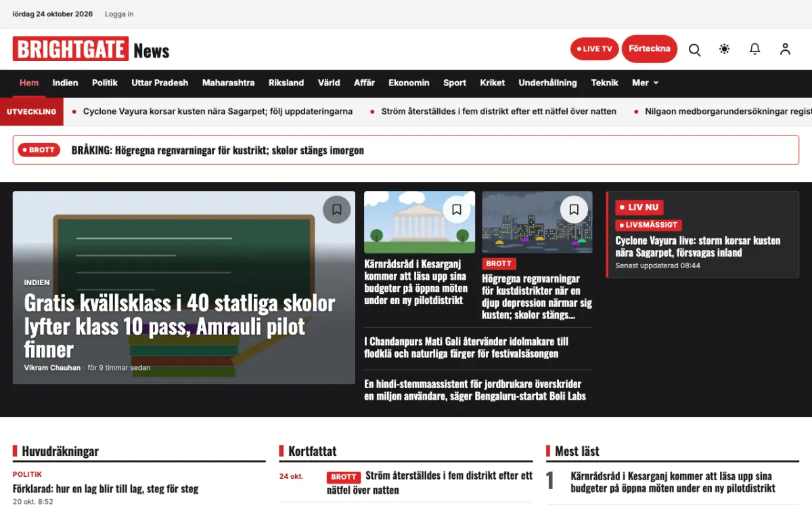The height and width of the screenshot is (508, 812).
Task: Click the BRIGHTGATE News logo
Action: click(x=91, y=49)
